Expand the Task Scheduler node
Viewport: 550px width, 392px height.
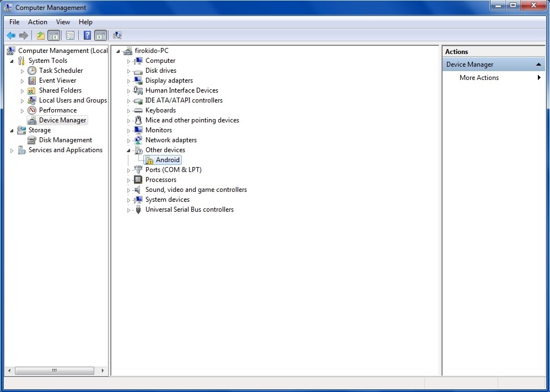click(22, 71)
